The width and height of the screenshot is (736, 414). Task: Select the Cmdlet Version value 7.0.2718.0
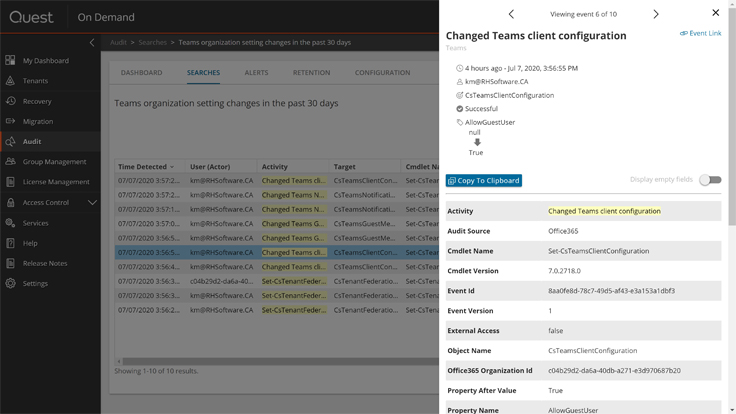(x=564, y=271)
